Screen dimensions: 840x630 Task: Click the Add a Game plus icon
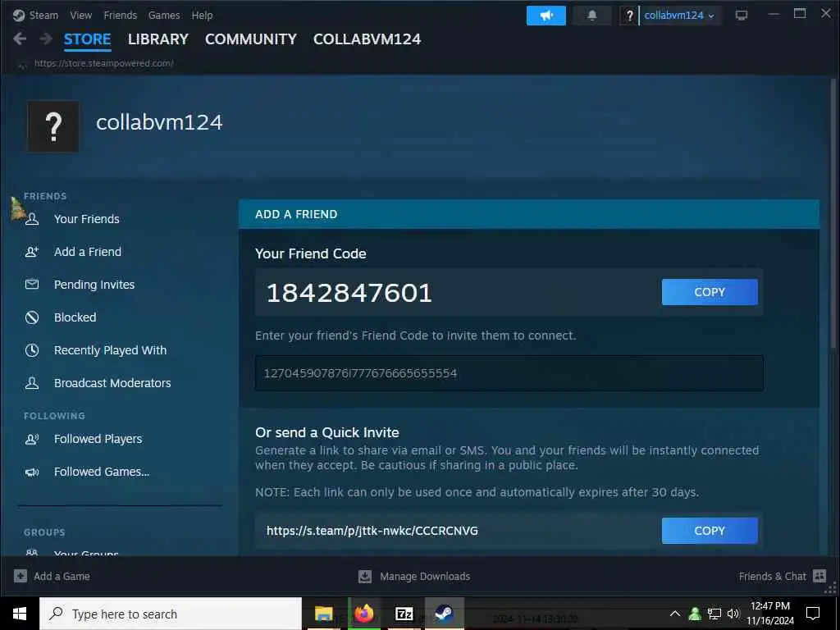tap(21, 576)
